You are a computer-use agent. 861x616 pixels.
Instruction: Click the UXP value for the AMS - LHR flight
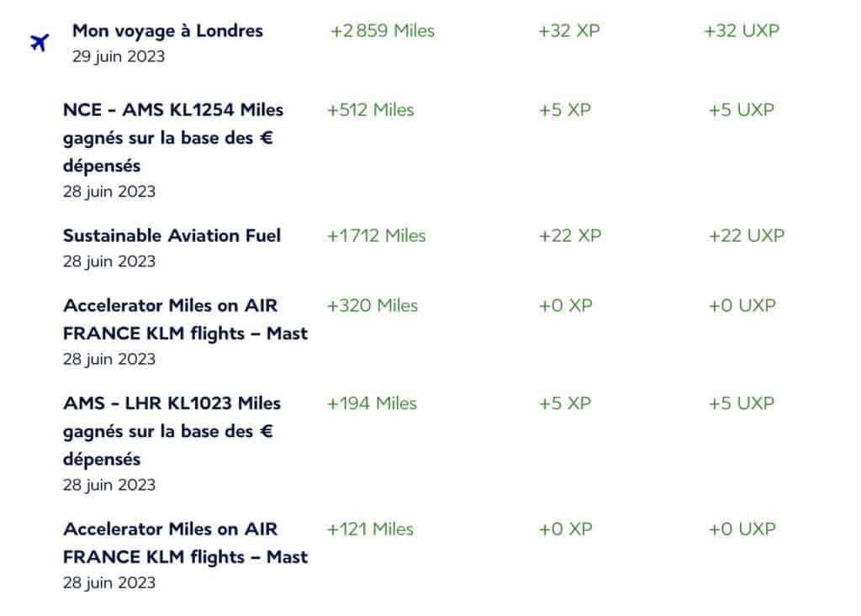pos(742,403)
